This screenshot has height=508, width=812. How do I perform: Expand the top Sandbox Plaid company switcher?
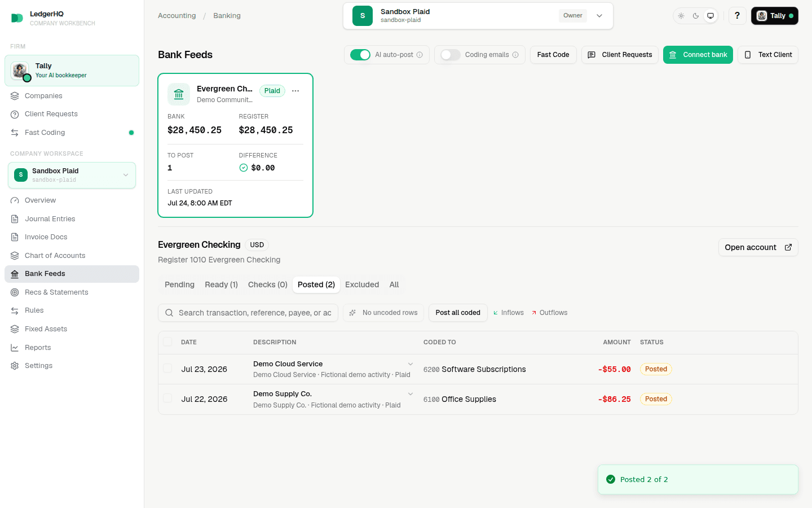click(x=478, y=16)
